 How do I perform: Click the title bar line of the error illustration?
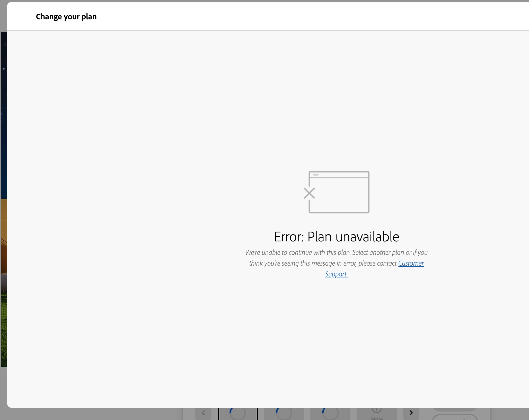(x=316, y=175)
